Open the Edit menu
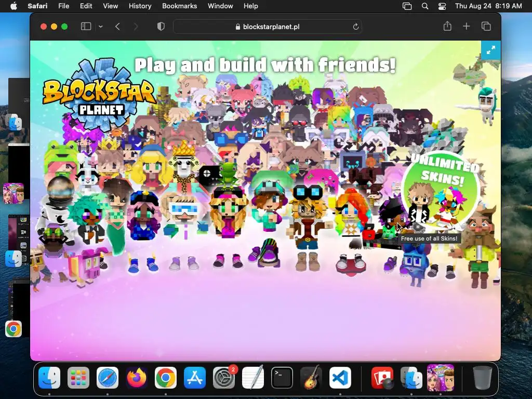The width and height of the screenshot is (532, 399). [x=86, y=6]
